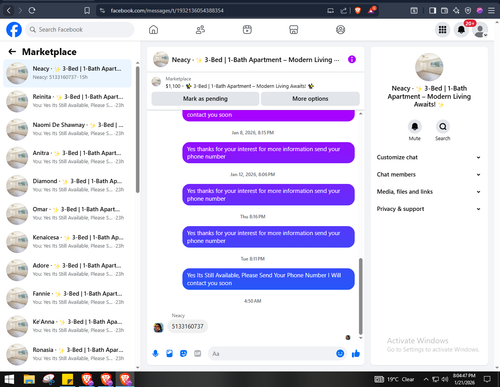The width and height of the screenshot is (500, 387).
Task: Open the Home feed icon
Action: point(153,30)
